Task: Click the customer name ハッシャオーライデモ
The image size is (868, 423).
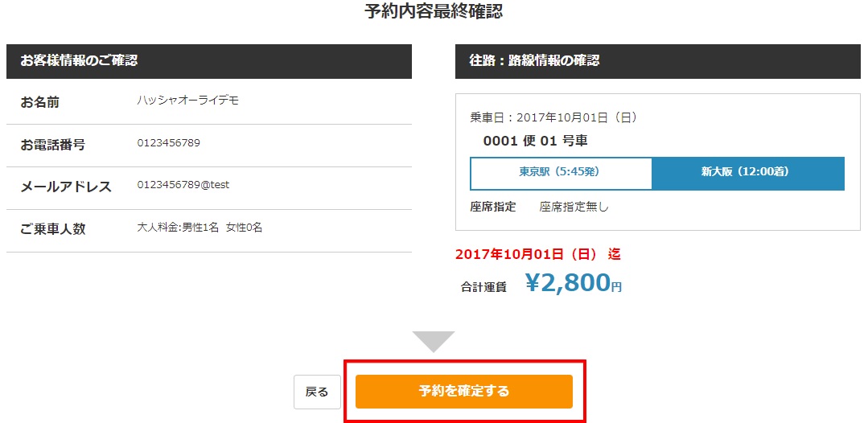Action: 187,101
